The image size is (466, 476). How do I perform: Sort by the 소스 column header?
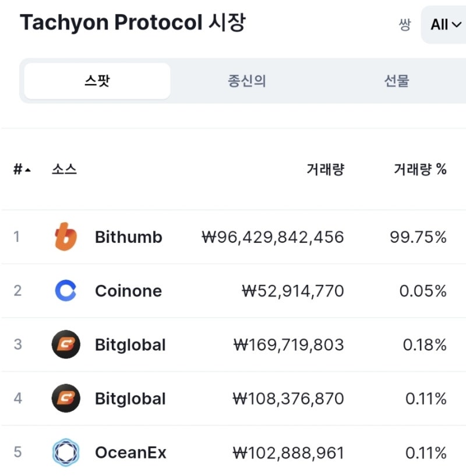tap(64, 169)
